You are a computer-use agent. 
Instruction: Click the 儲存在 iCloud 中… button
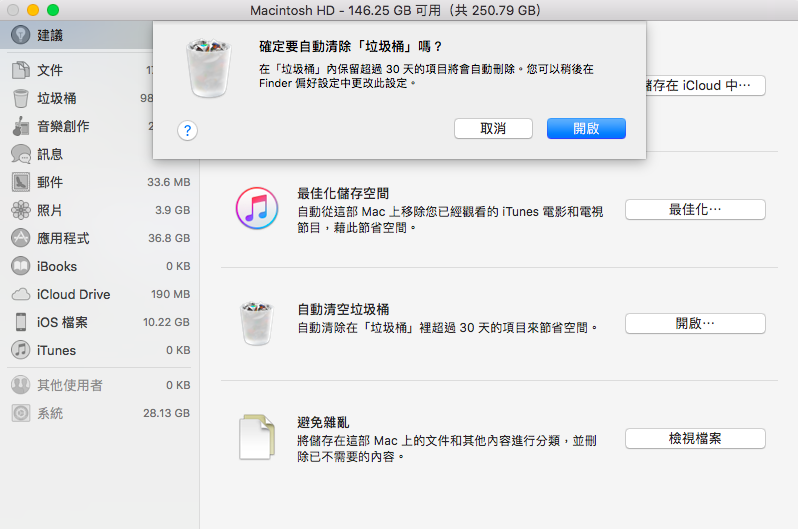tap(706, 86)
